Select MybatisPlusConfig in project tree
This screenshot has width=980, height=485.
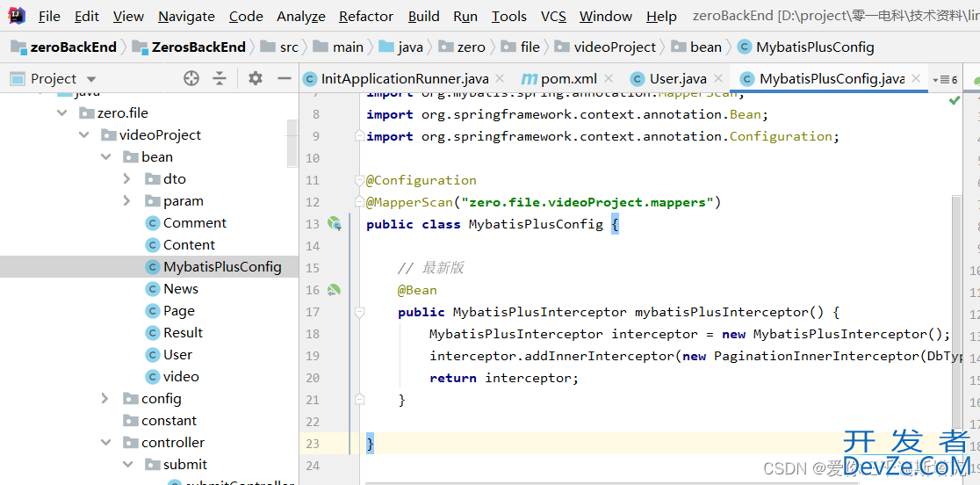(x=213, y=267)
